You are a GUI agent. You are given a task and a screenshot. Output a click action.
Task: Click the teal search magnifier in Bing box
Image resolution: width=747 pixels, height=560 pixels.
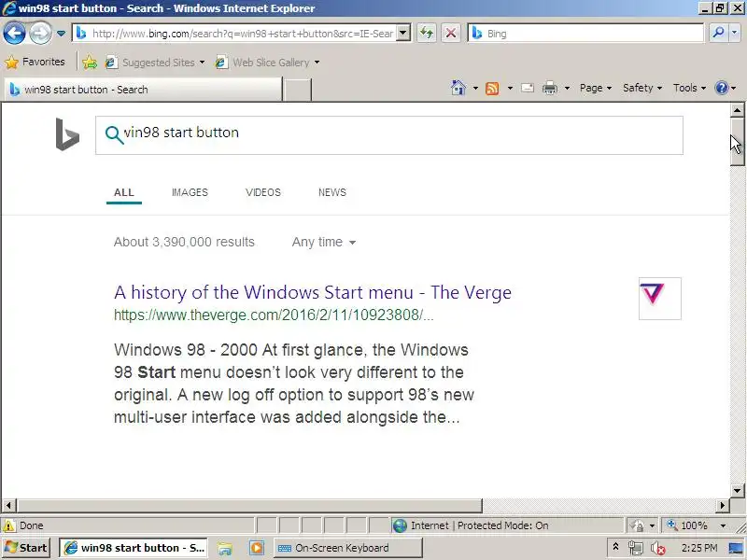pos(114,134)
